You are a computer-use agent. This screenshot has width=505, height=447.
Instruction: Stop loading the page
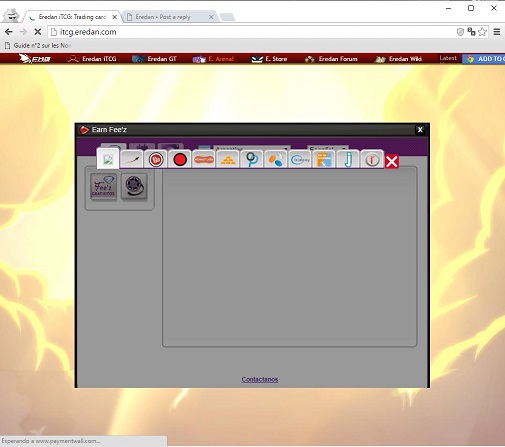(x=38, y=32)
